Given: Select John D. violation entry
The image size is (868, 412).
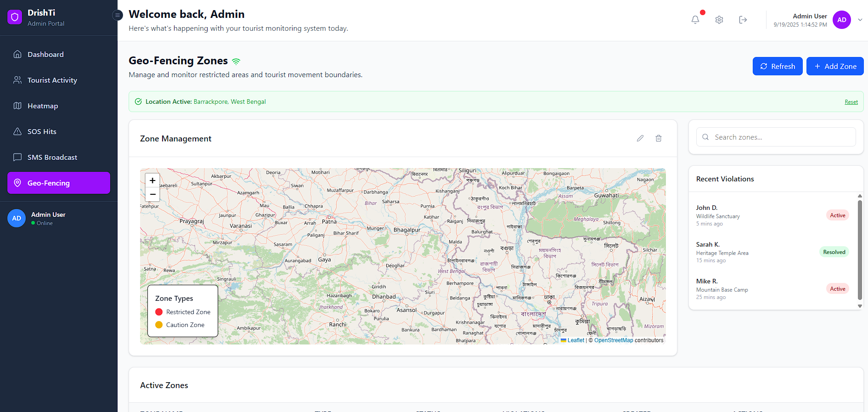Looking at the screenshot, I should (772, 215).
